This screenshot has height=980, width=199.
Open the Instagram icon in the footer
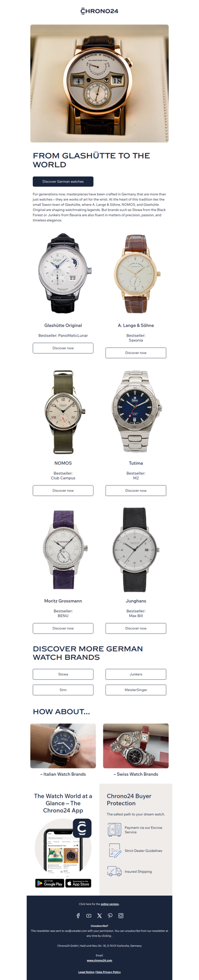pos(121,915)
